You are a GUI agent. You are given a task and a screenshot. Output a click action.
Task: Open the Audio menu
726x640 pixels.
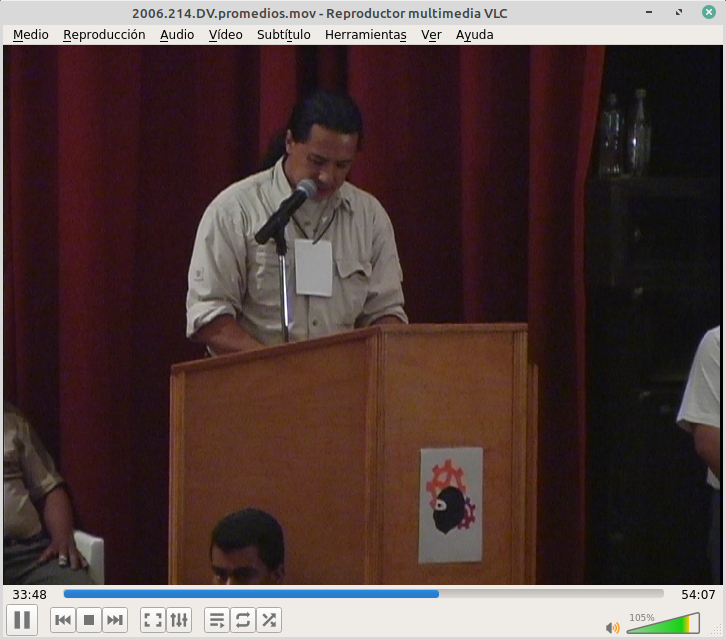click(x=177, y=35)
